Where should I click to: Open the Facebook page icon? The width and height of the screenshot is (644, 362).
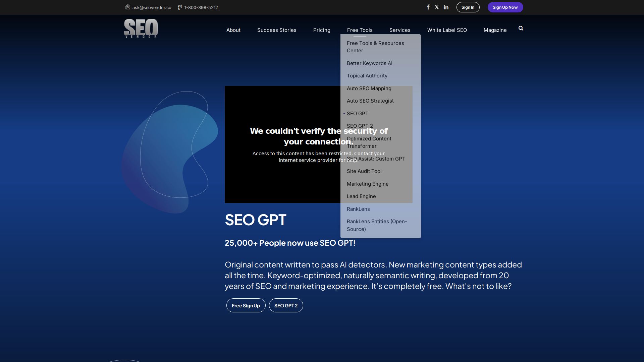428,7
